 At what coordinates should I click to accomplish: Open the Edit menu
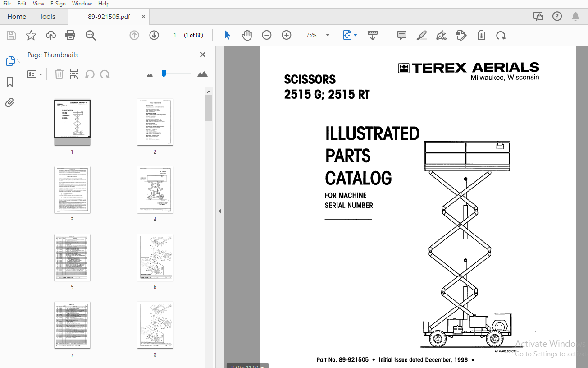[x=22, y=4]
